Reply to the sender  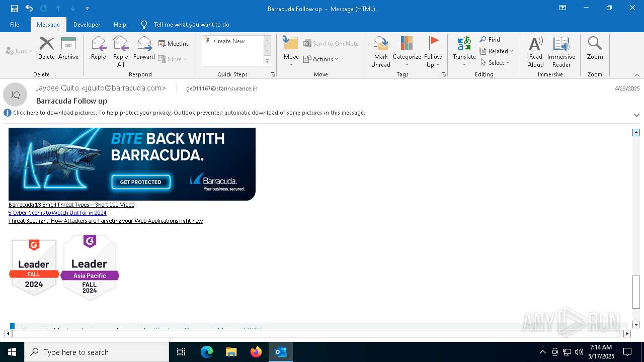point(99,48)
